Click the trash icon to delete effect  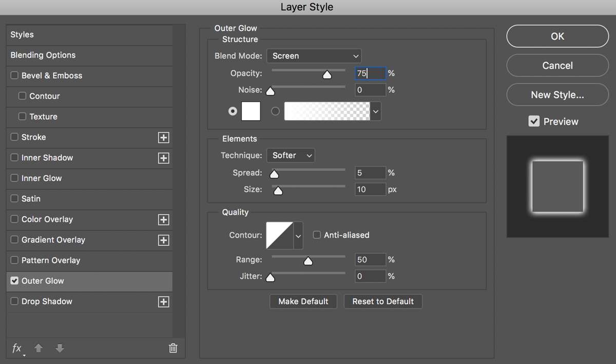pyautogui.click(x=173, y=348)
